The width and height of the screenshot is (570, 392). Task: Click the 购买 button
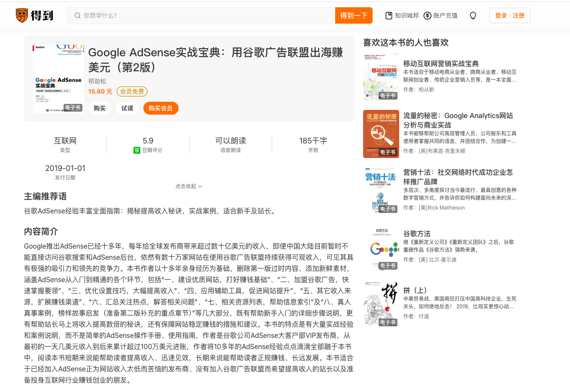click(x=100, y=108)
